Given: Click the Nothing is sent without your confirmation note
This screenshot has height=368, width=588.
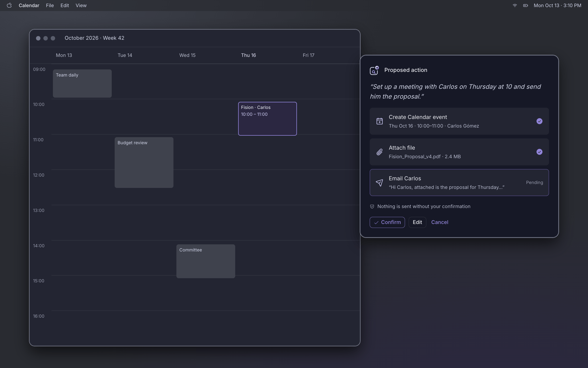Looking at the screenshot, I should pyautogui.click(x=424, y=206).
